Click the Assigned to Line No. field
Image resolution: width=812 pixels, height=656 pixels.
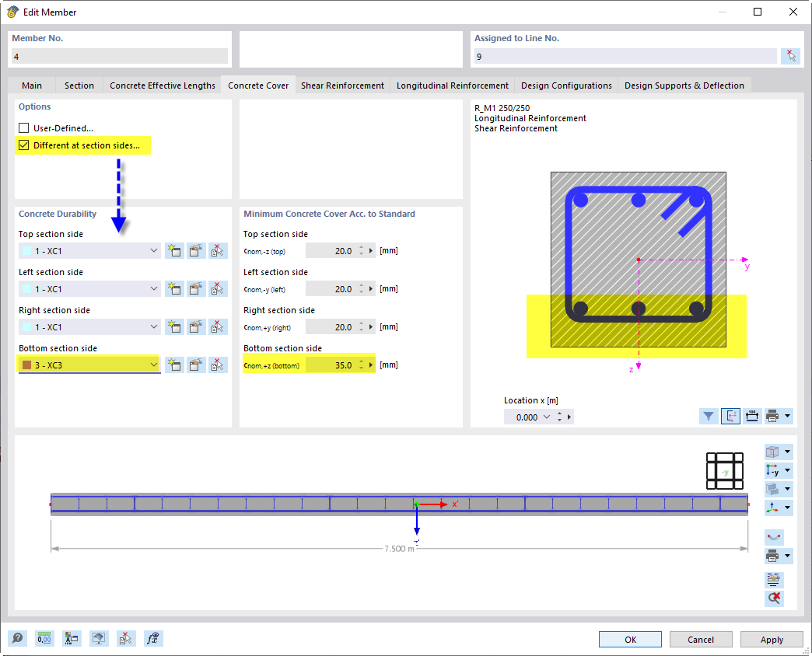coord(625,57)
